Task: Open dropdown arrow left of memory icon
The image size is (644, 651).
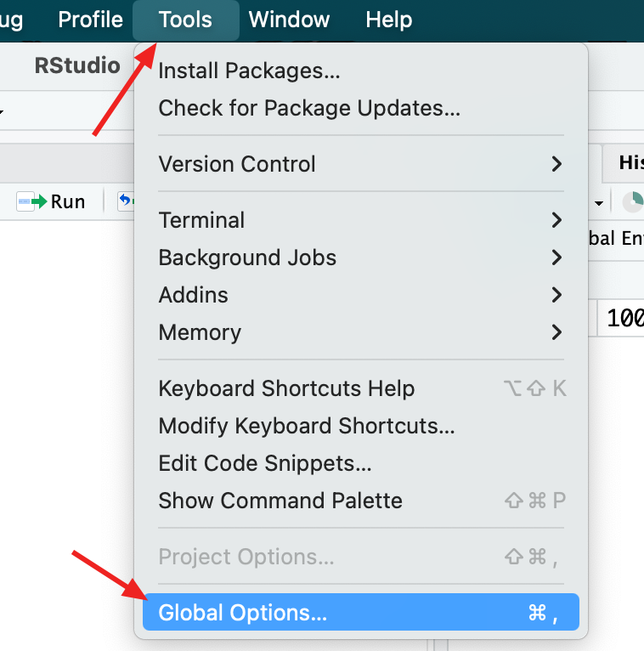Action: click(x=599, y=203)
